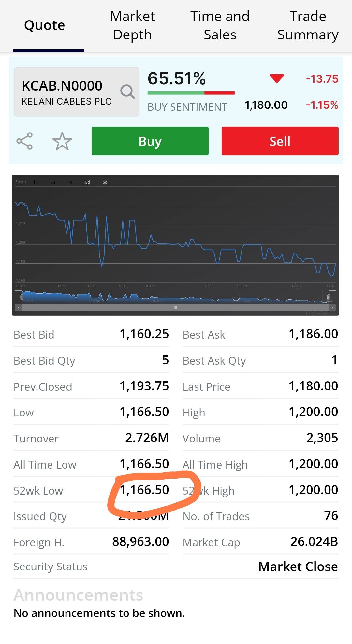This screenshot has width=352, height=644.
Task: Click chart navigator left handle
Action: 22,297
